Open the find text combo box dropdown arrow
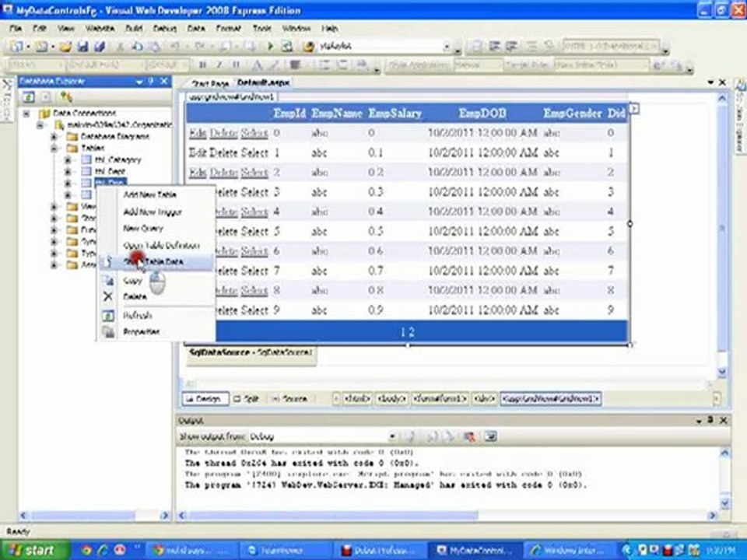This screenshot has height=560, width=747. [x=447, y=46]
